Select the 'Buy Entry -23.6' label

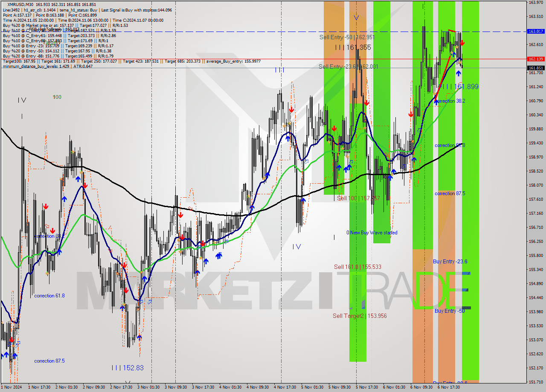pyautogui.click(x=450, y=261)
